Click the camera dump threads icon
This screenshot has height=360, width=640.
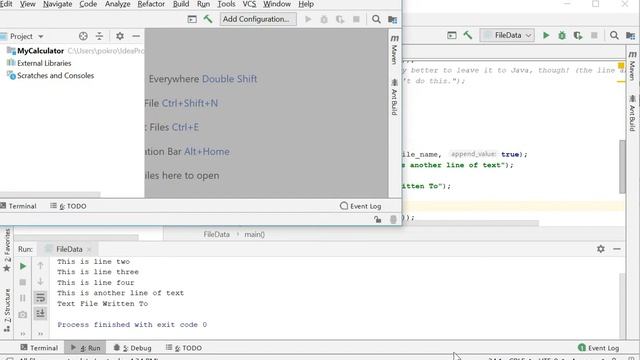[23, 315]
